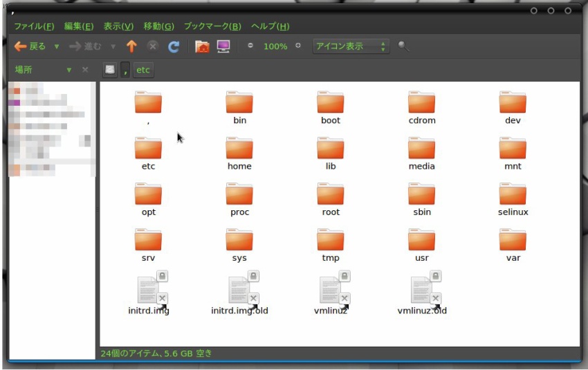Select the bin folder
Viewport: 588px width, 370px height.
[239, 102]
